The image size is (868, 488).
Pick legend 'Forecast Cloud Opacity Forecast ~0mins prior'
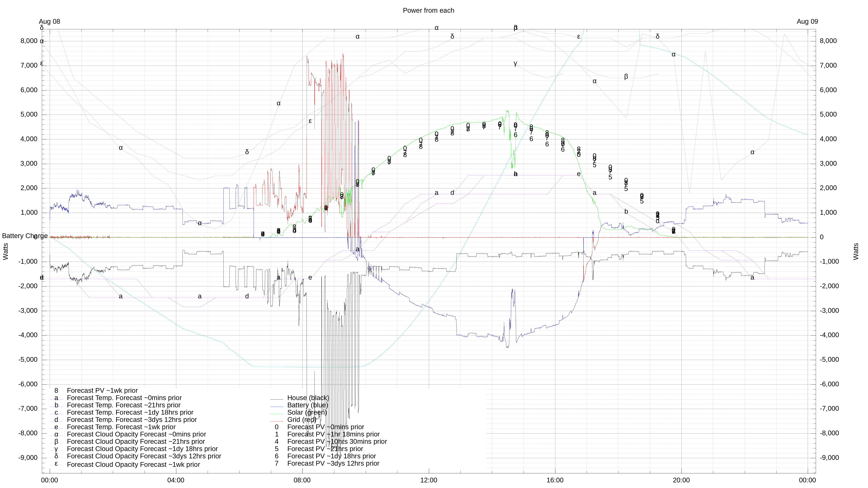[136, 434]
